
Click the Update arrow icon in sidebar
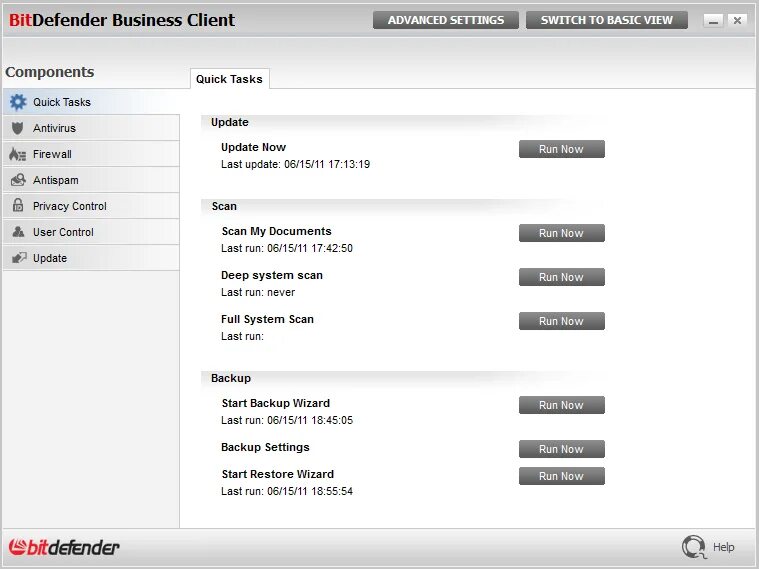19,258
